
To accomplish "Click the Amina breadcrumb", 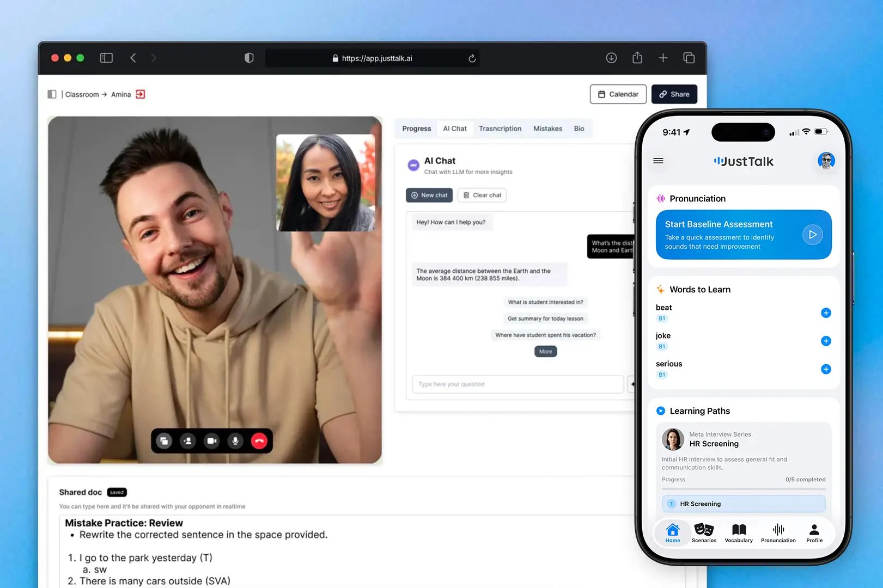I will pos(121,94).
